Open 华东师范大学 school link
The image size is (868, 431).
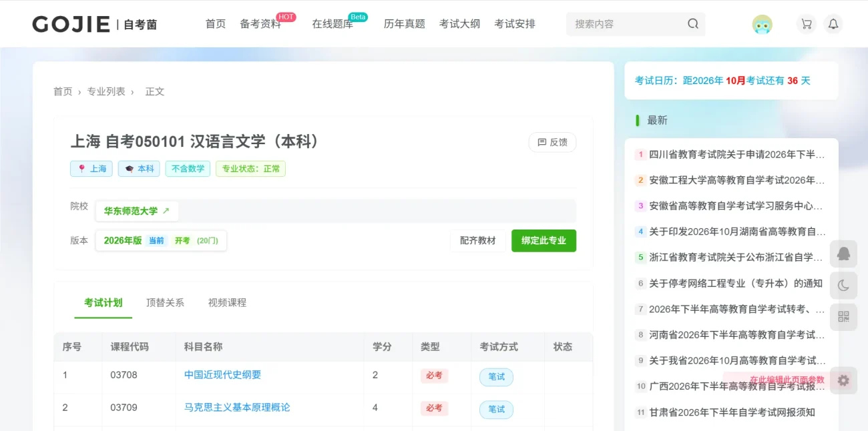[x=137, y=211]
